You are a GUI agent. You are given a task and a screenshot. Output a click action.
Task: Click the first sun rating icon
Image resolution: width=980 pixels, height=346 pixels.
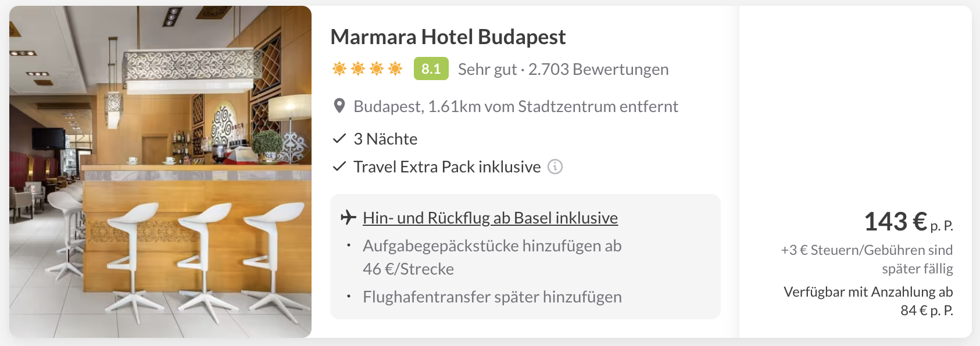[x=339, y=69]
